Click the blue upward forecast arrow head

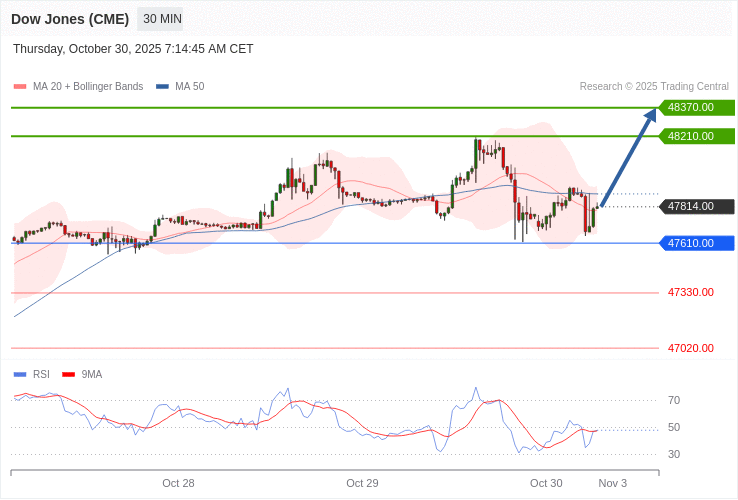pos(650,116)
